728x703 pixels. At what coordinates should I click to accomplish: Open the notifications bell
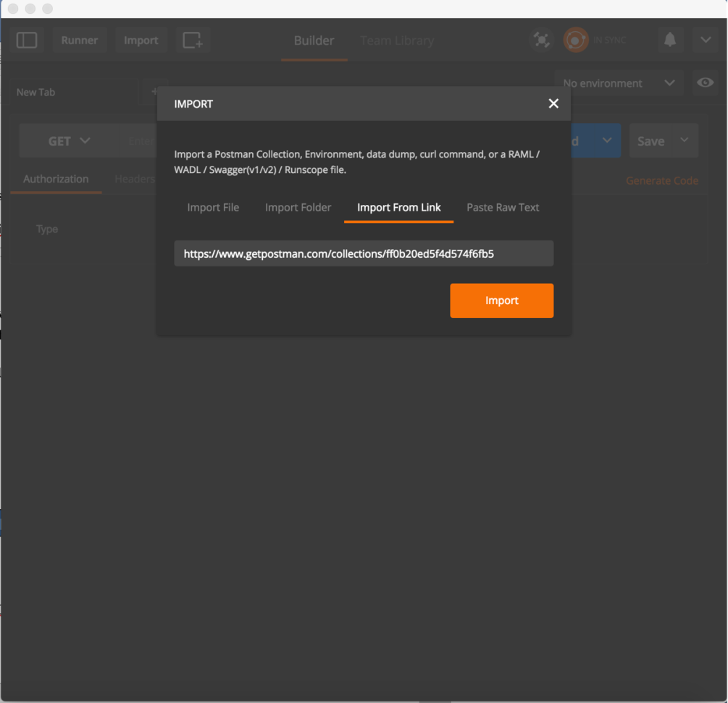coord(670,41)
